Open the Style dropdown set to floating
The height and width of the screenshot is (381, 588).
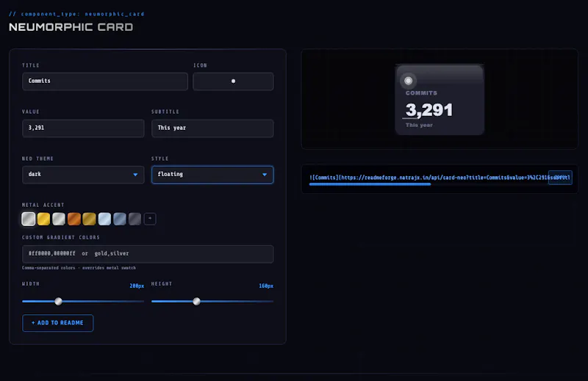click(x=212, y=175)
